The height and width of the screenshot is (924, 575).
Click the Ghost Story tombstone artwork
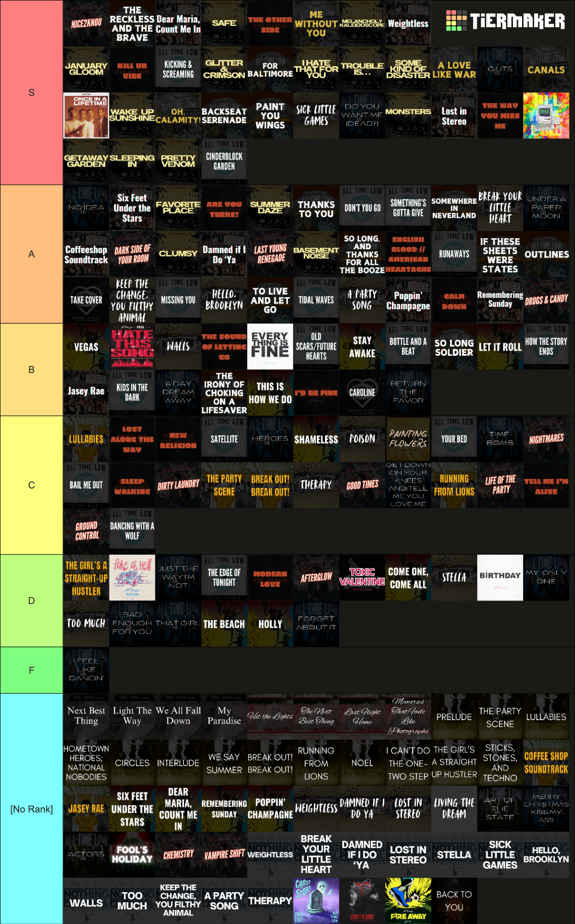(316, 901)
